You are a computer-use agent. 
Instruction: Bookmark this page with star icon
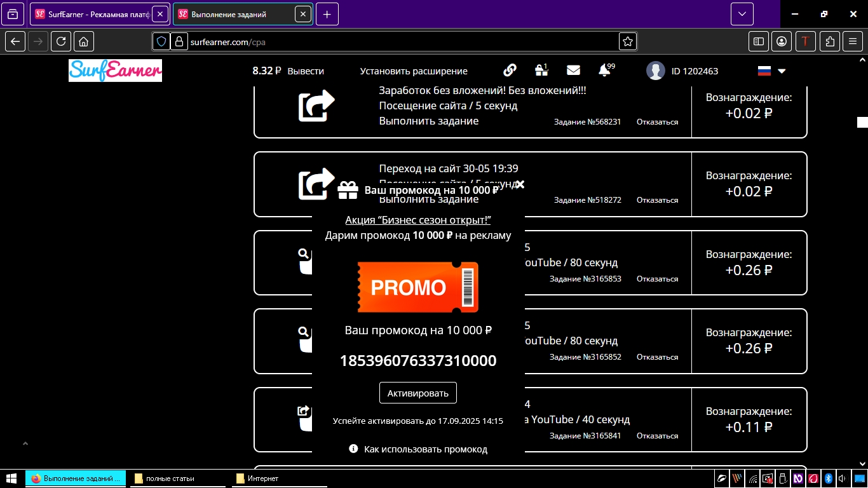pyautogui.click(x=627, y=41)
